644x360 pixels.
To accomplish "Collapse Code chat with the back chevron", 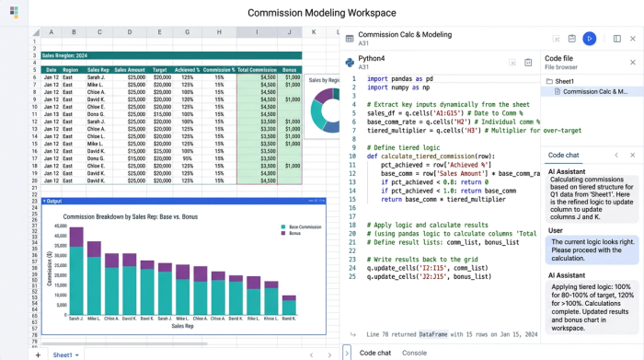I will [616, 155].
